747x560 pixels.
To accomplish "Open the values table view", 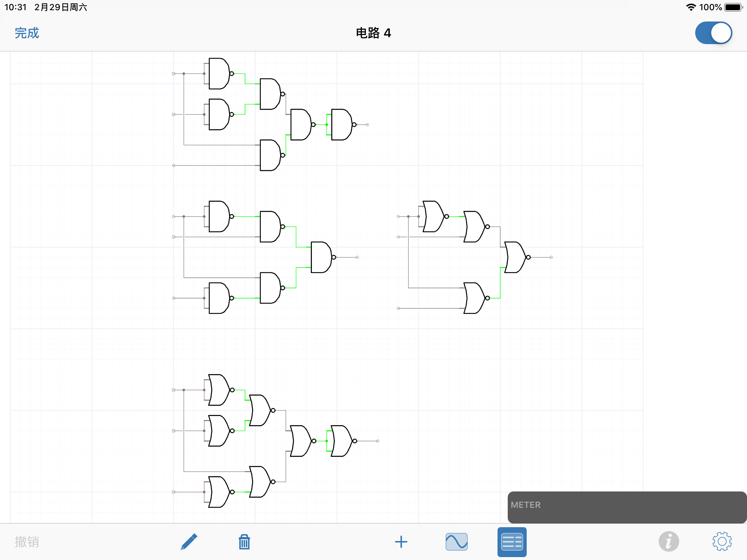I will pos(512,542).
